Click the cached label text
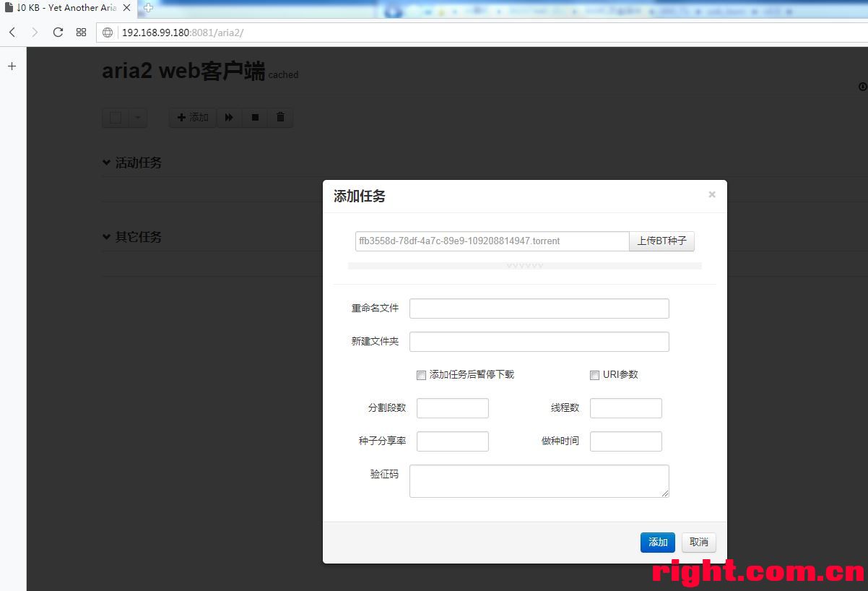868x591 pixels. [x=283, y=75]
